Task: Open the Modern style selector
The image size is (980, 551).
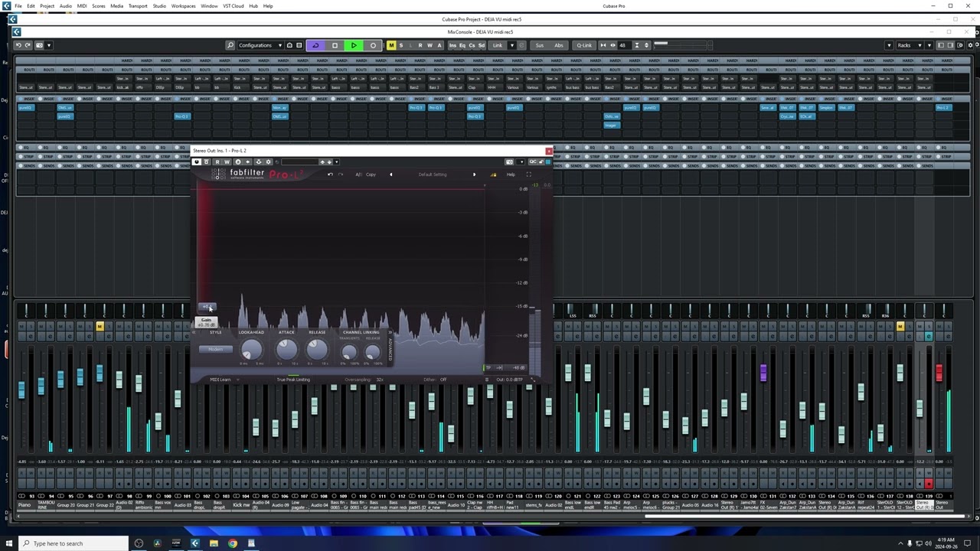Action: [x=215, y=350]
